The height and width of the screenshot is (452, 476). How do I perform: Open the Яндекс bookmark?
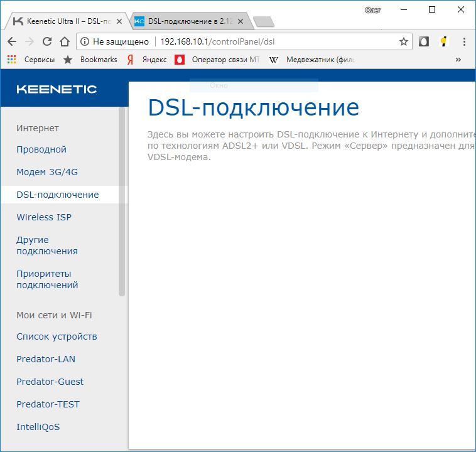click(x=147, y=60)
